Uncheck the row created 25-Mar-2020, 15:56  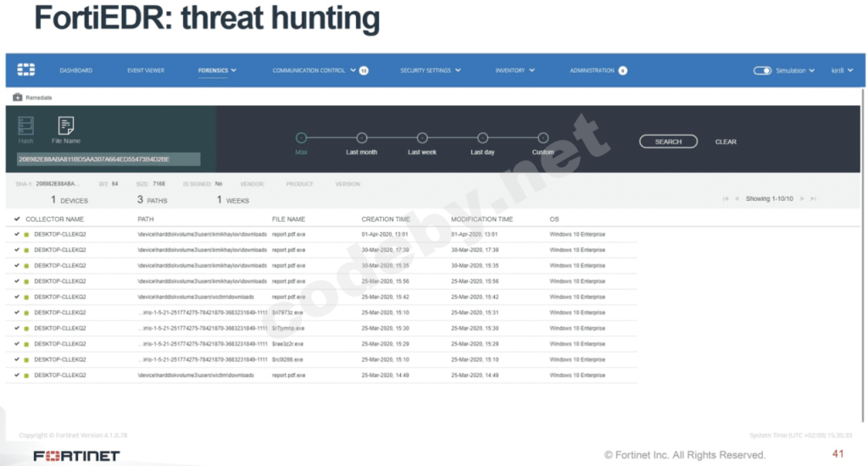point(17,281)
